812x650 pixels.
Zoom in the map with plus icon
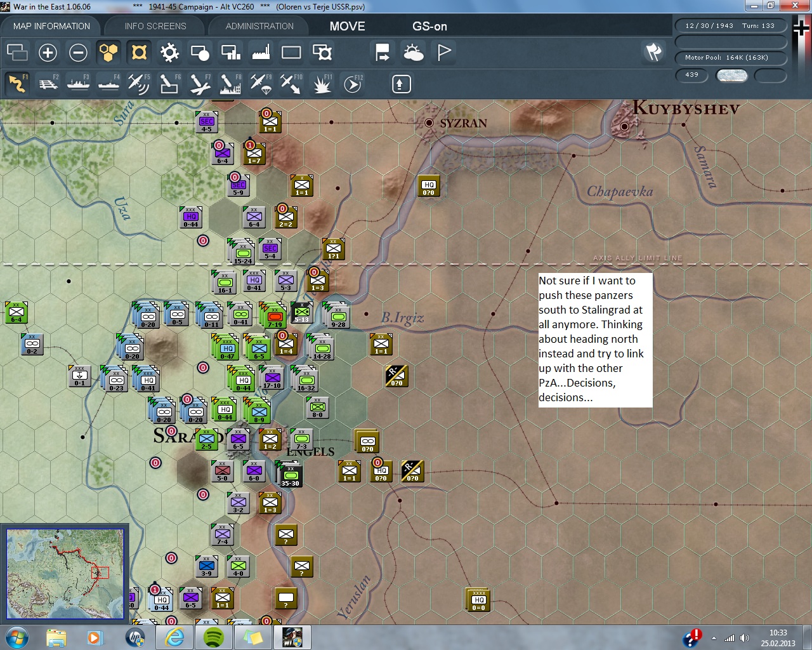(48, 52)
